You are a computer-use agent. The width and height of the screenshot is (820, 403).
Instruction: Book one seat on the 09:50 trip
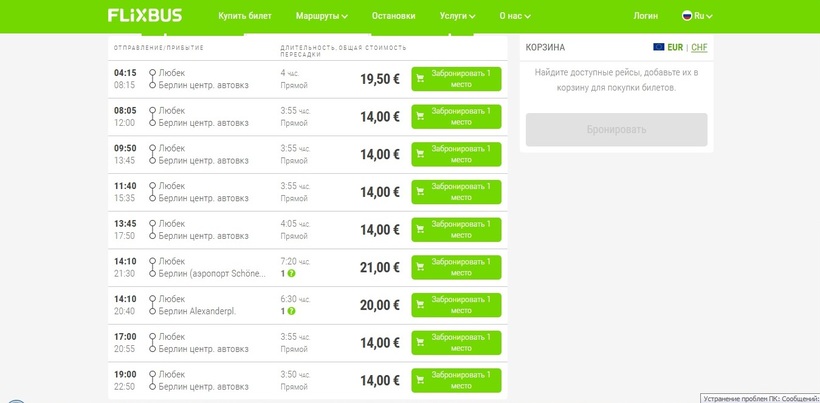456,154
